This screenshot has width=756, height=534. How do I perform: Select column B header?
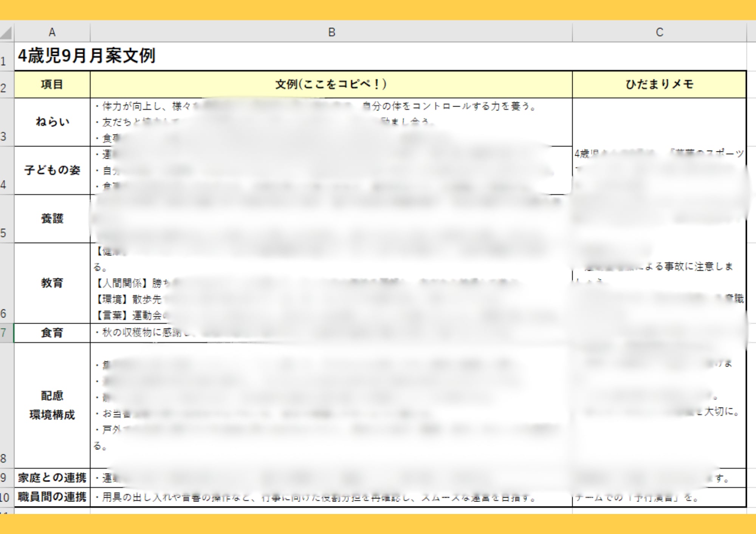pyautogui.click(x=331, y=32)
